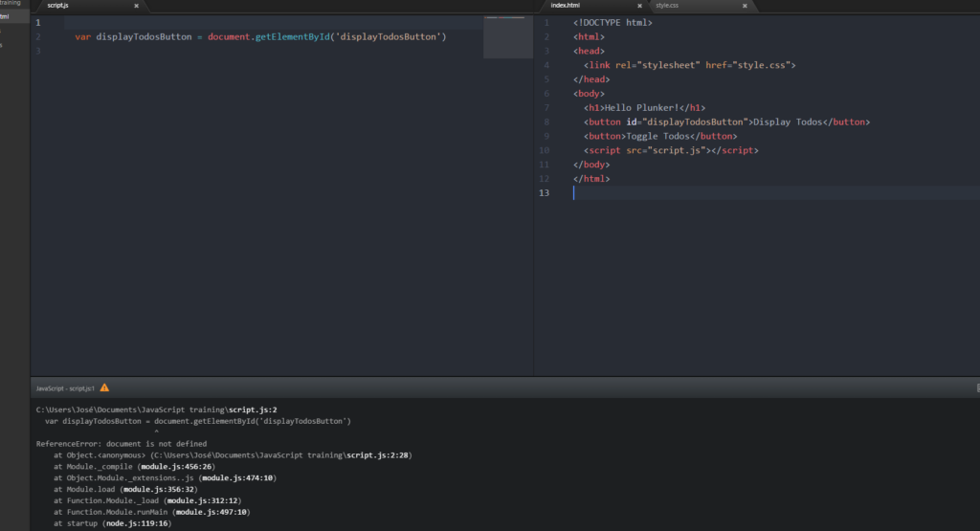
Task: Open the style.css tab
Action: [667, 5]
